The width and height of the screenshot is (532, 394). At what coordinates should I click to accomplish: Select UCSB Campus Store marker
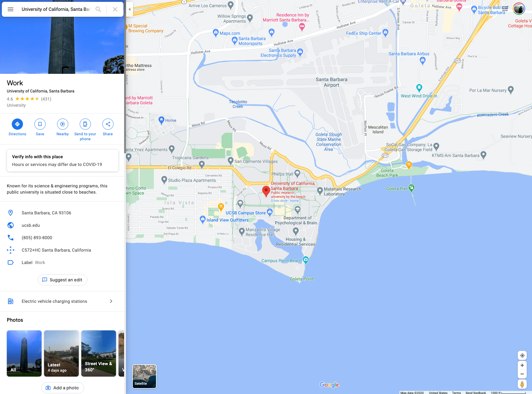[270, 212]
